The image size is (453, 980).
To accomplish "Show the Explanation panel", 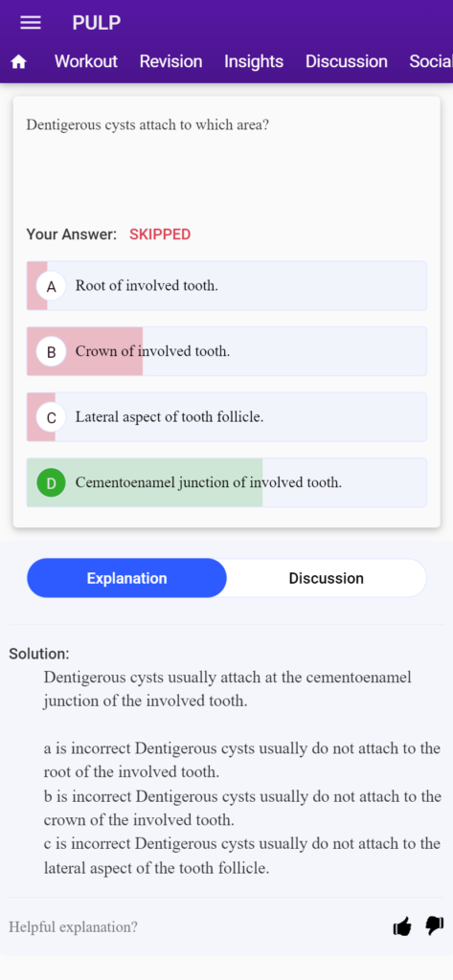I will (x=127, y=578).
